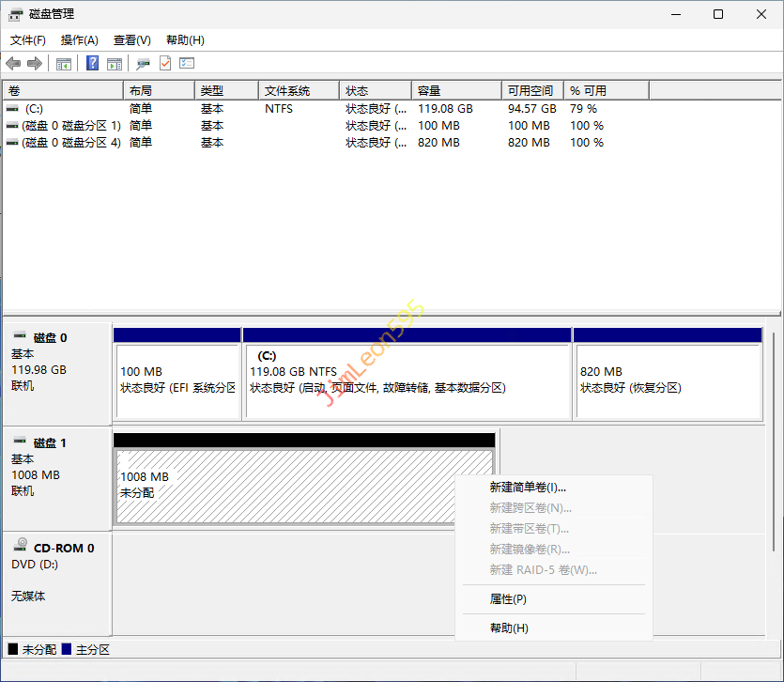
Task: Click 帮助(H) in the context menu
Action: 509,628
